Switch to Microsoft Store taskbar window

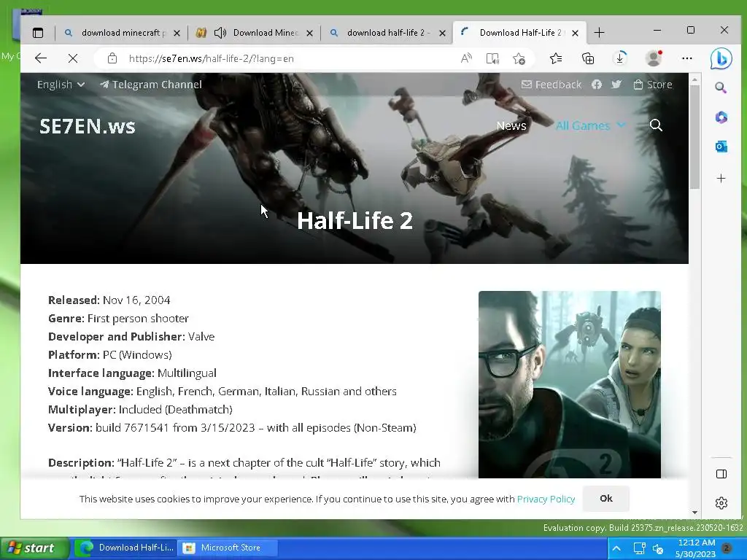point(228,548)
